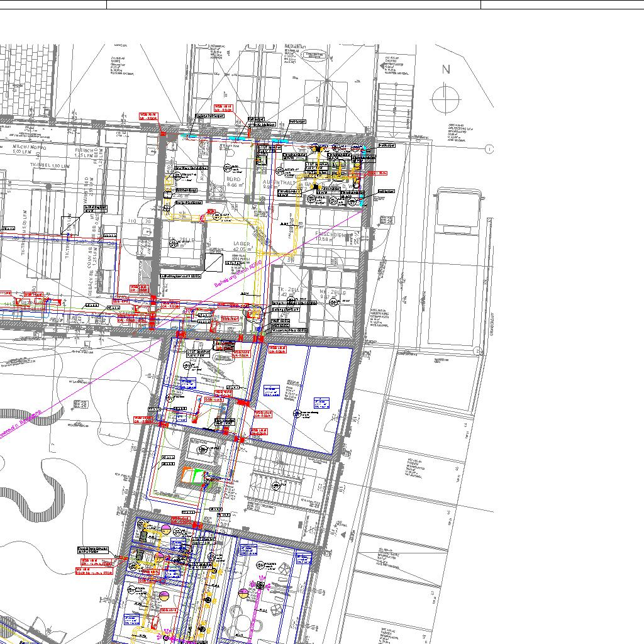
Task: Click the FRISCHDIENST room label
Action: (x=331, y=235)
